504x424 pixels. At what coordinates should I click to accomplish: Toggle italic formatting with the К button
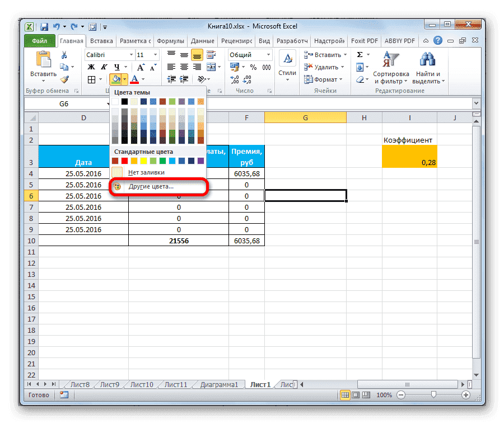pos(103,67)
